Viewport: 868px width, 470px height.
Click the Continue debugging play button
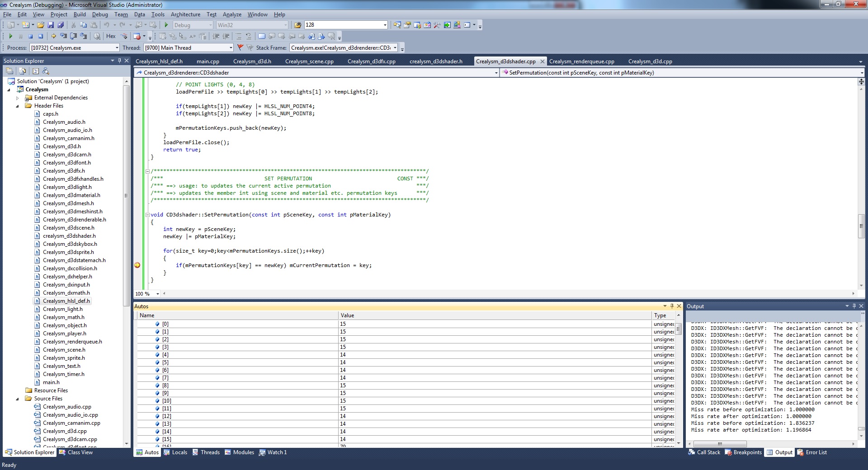tap(10, 36)
